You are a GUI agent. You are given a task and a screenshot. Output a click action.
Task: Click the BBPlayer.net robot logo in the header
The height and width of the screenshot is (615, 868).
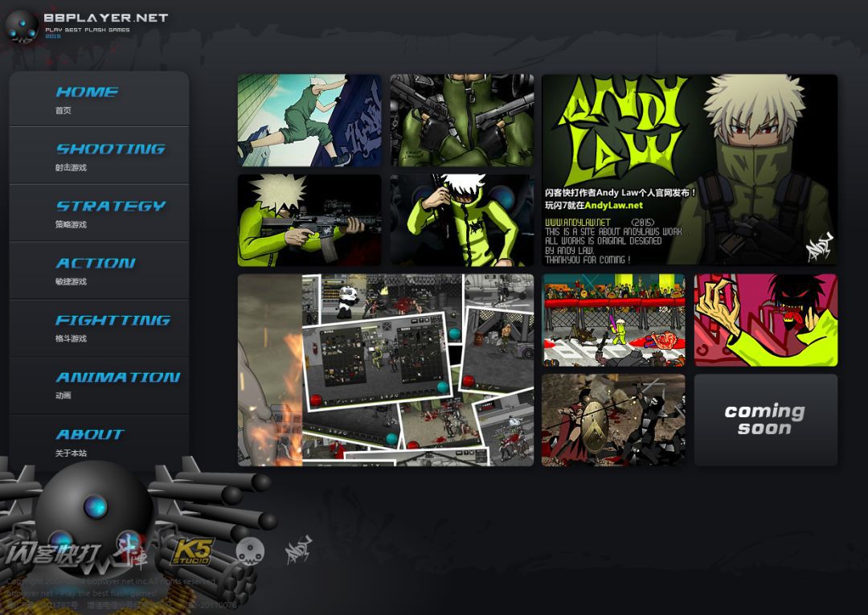coord(23,26)
